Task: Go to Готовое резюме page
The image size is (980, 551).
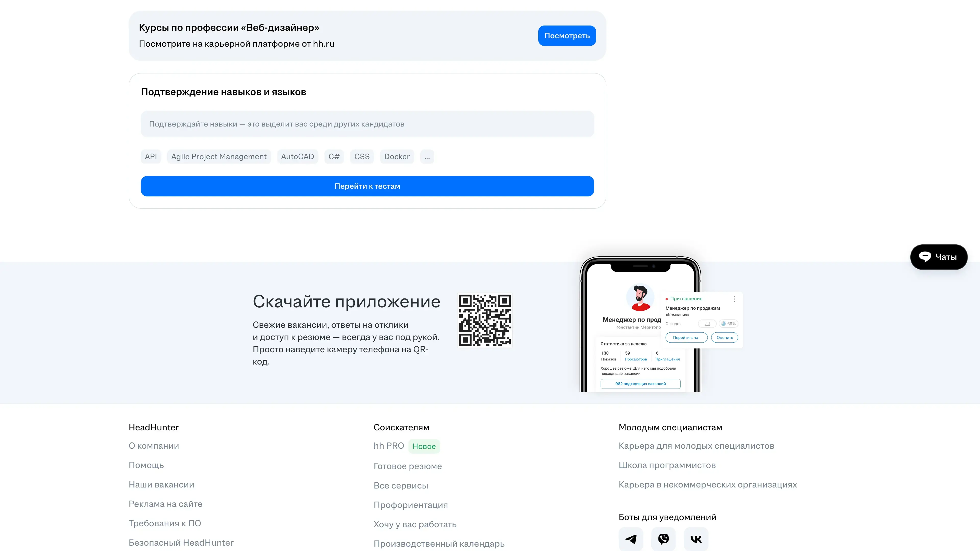Action: 408,466
